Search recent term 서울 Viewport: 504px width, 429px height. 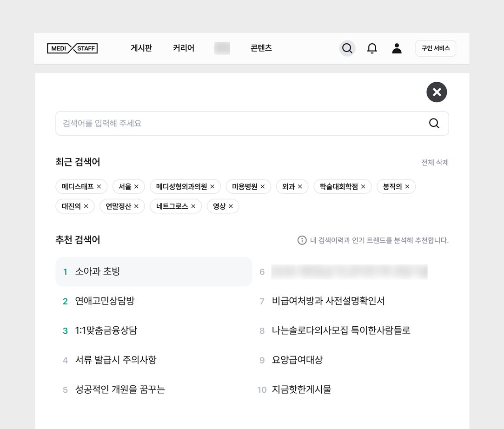tap(125, 187)
